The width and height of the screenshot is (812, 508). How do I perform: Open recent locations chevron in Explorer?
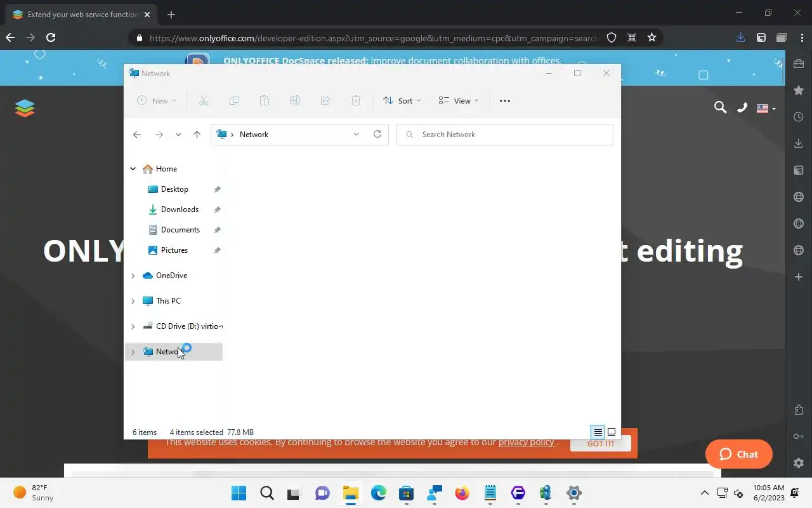point(178,135)
